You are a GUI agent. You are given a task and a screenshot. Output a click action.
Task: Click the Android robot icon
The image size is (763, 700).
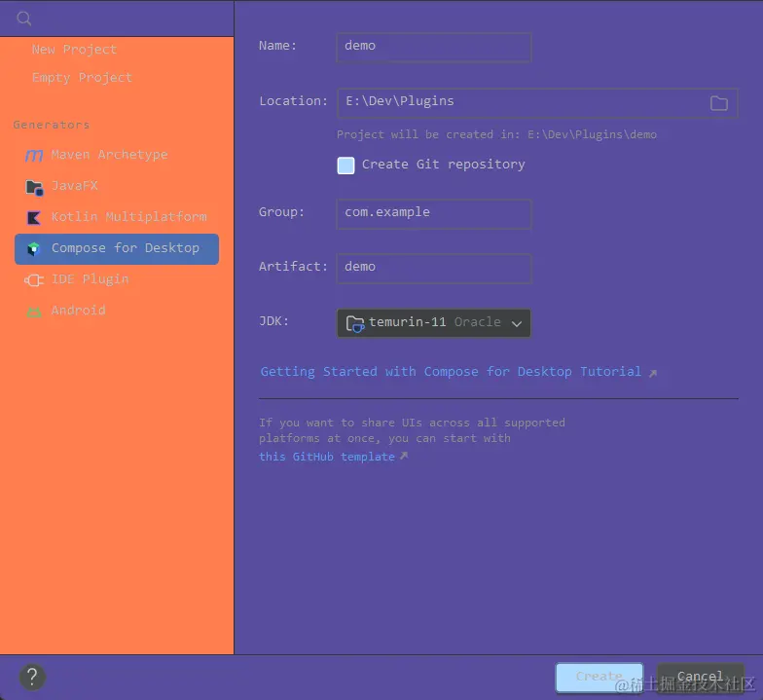click(34, 312)
